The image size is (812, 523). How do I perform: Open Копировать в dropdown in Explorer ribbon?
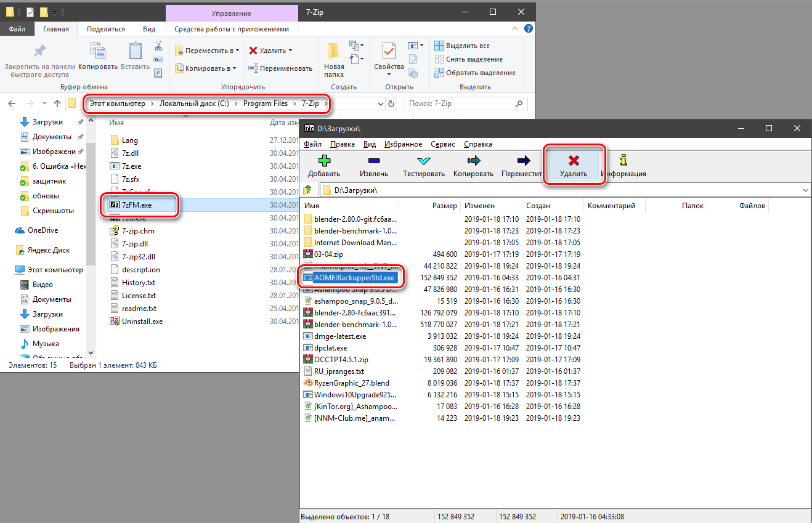pyautogui.click(x=205, y=68)
